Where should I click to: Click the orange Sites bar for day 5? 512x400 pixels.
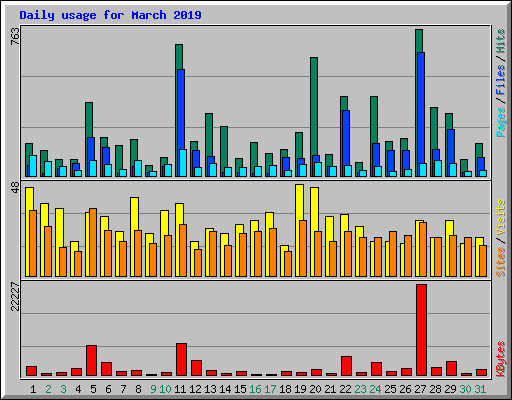[93, 242]
